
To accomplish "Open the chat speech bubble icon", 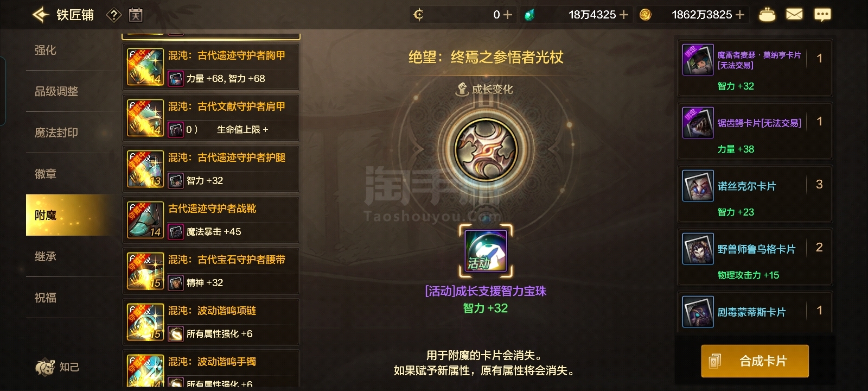I will [822, 15].
